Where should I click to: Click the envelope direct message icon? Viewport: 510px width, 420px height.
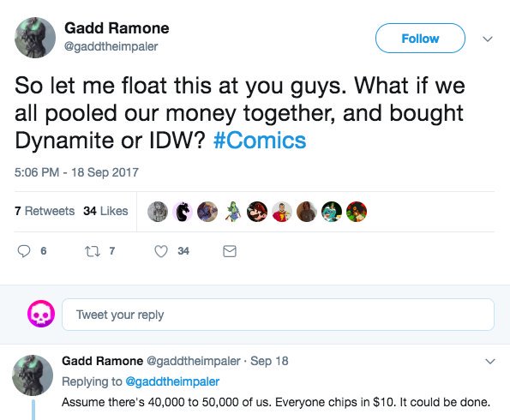coord(230,251)
